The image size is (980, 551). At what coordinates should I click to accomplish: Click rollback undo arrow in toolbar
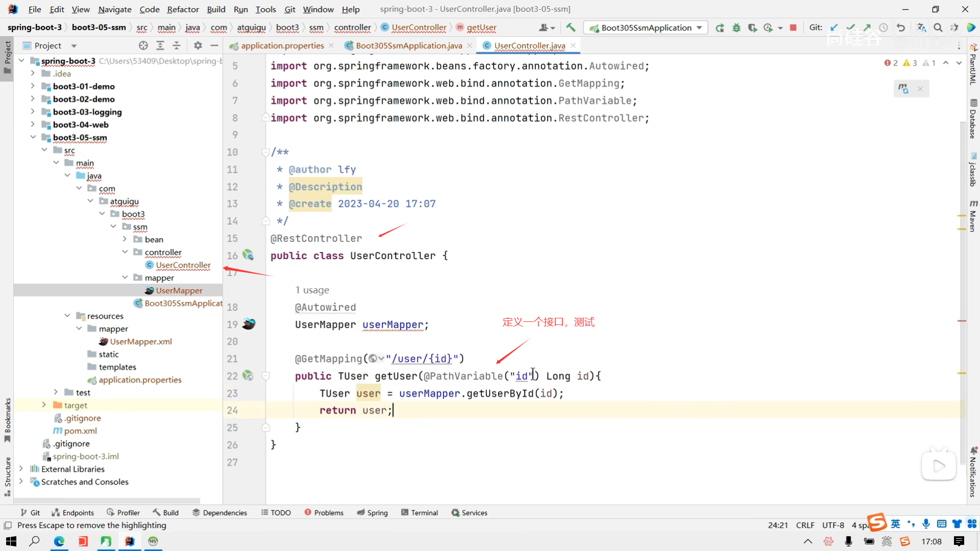[x=901, y=28]
